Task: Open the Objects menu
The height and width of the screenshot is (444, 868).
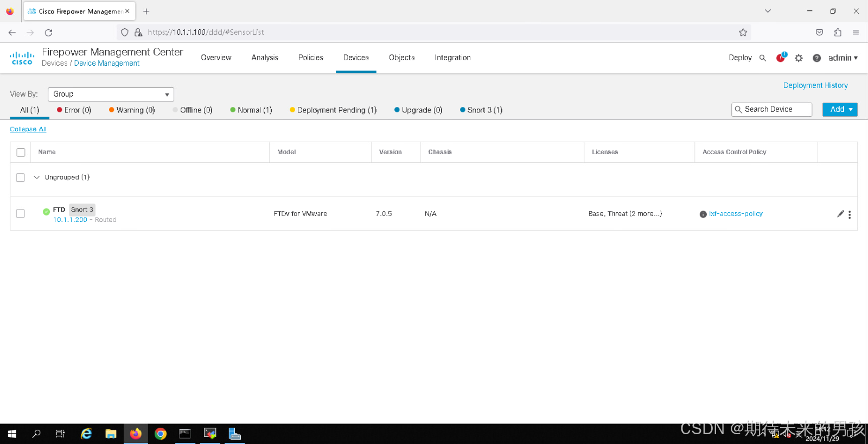Action: point(402,58)
